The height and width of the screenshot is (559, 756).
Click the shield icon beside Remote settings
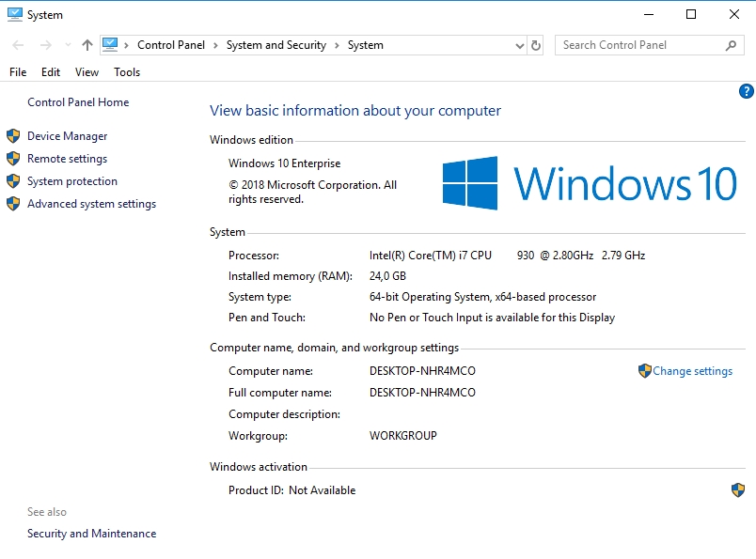pyautogui.click(x=13, y=158)
